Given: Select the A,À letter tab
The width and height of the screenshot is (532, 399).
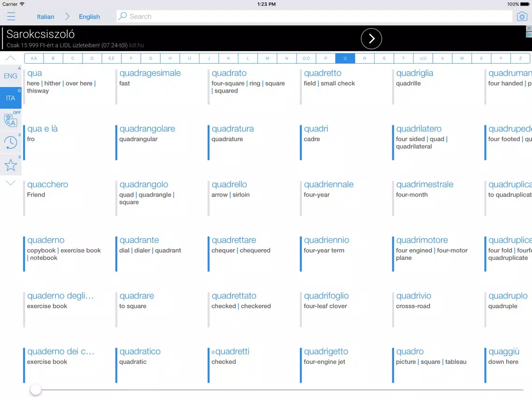Looking at the screenshot, I should (x=34, y=59).
